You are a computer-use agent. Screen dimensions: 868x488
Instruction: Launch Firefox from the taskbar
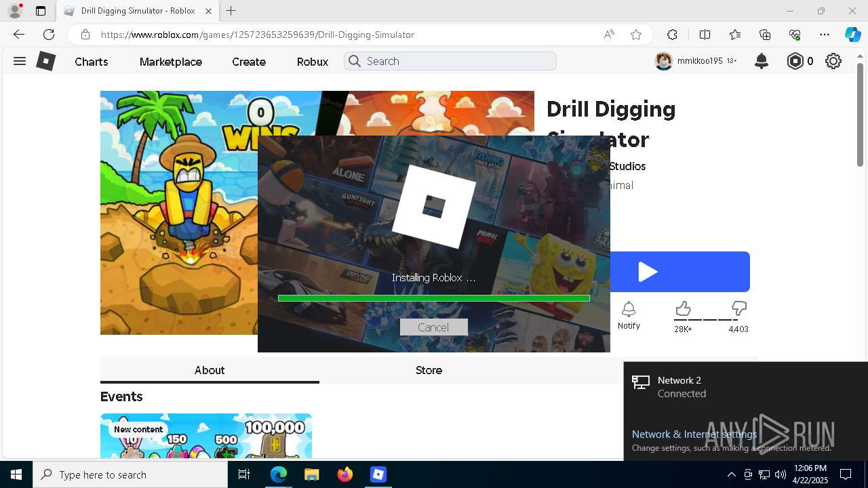click(344, 474)
